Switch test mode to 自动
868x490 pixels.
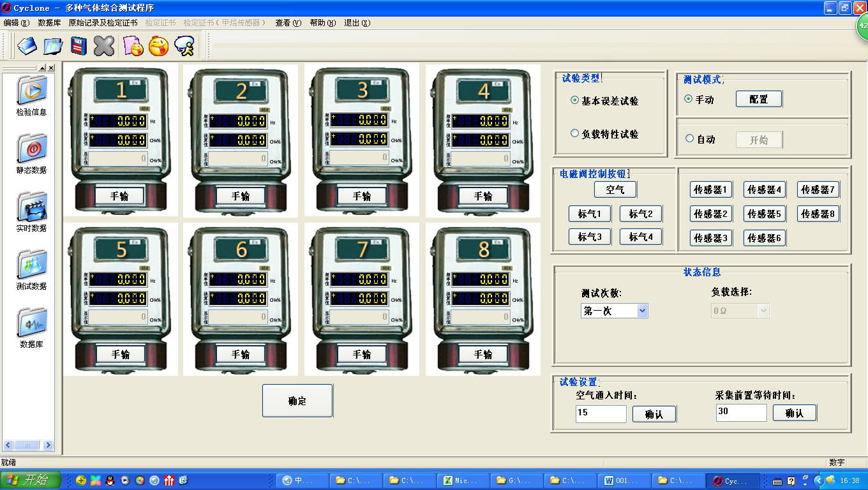tap(689, 138)
